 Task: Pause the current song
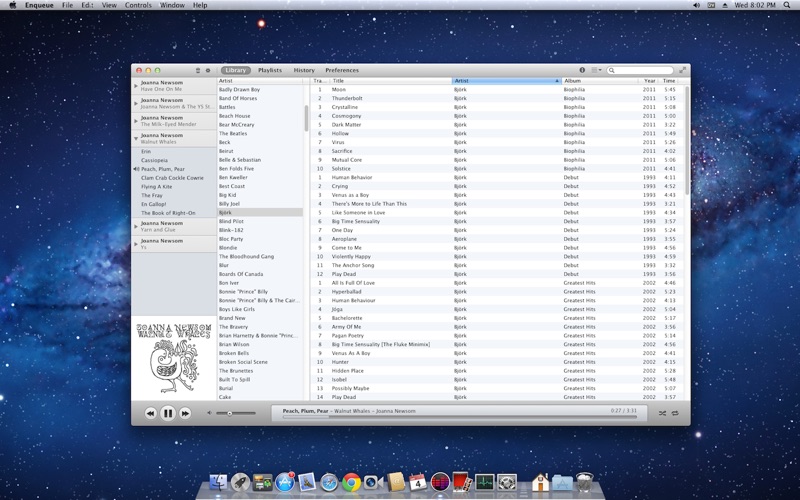[167, 413]
